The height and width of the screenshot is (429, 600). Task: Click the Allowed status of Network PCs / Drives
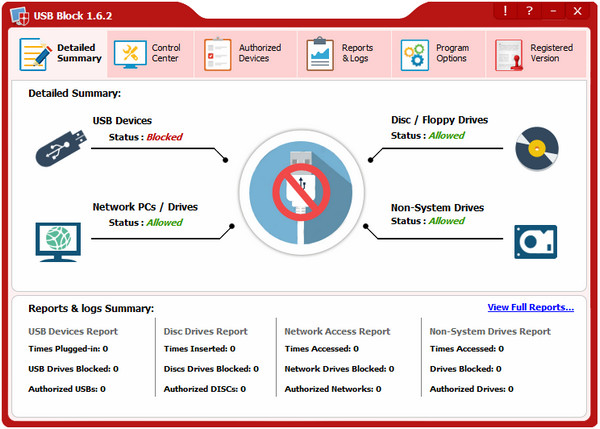(165, 223)
